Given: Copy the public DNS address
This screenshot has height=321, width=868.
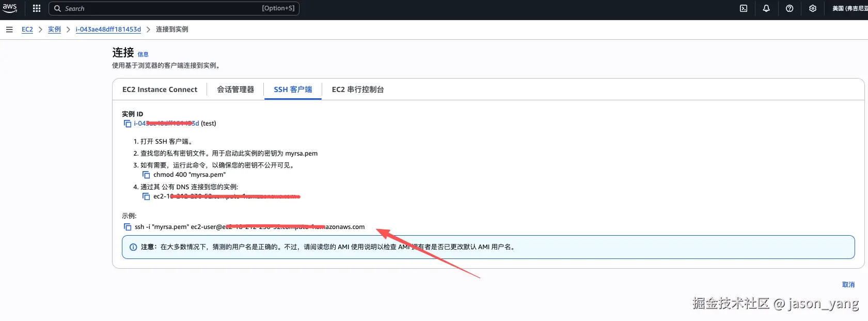Looking at the screenshot, I should coord(146,196).
